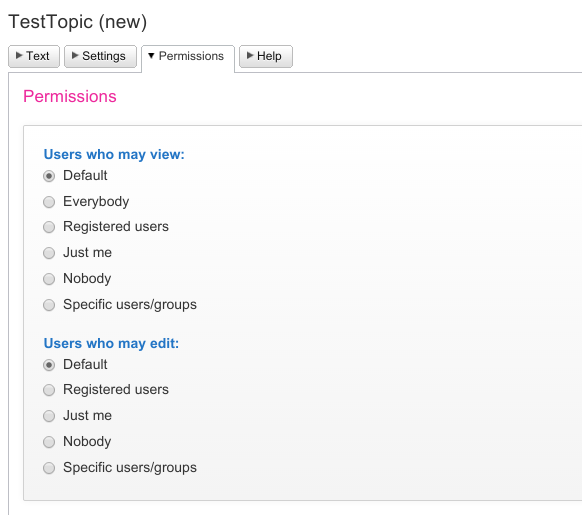Screen dimensions: 582x515
Task: Open the Help tab
Action: (x=266, y=56)
